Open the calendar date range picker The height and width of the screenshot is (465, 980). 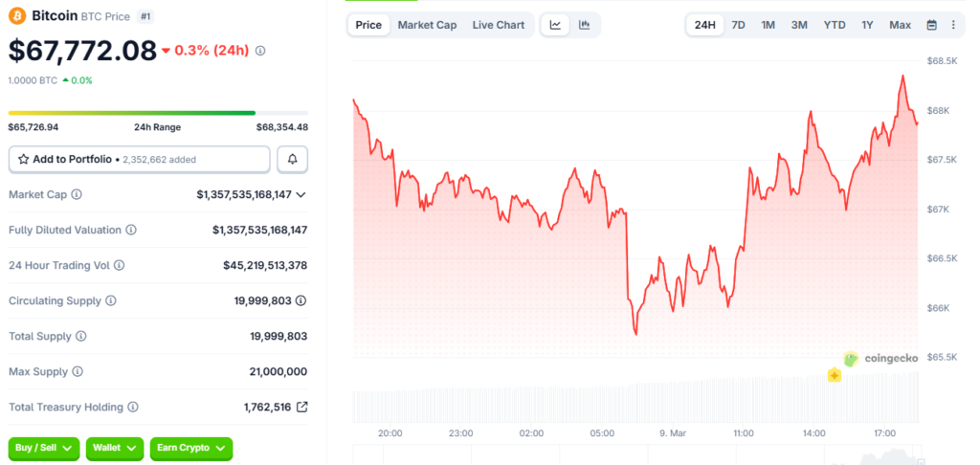click(x=932, y=25)
